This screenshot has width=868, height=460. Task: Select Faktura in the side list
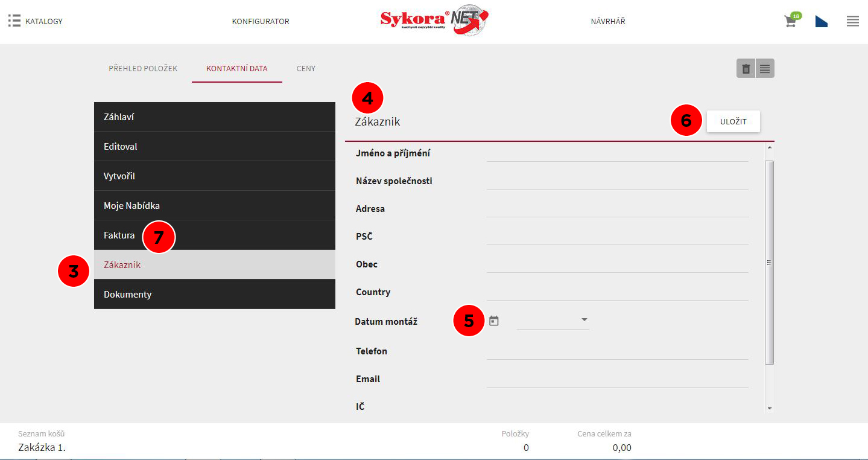pos(119,235)
